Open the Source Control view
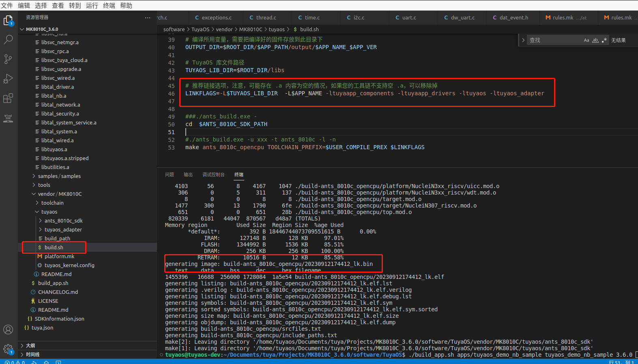This screenshot has height=364, width=638. point(8,59)
